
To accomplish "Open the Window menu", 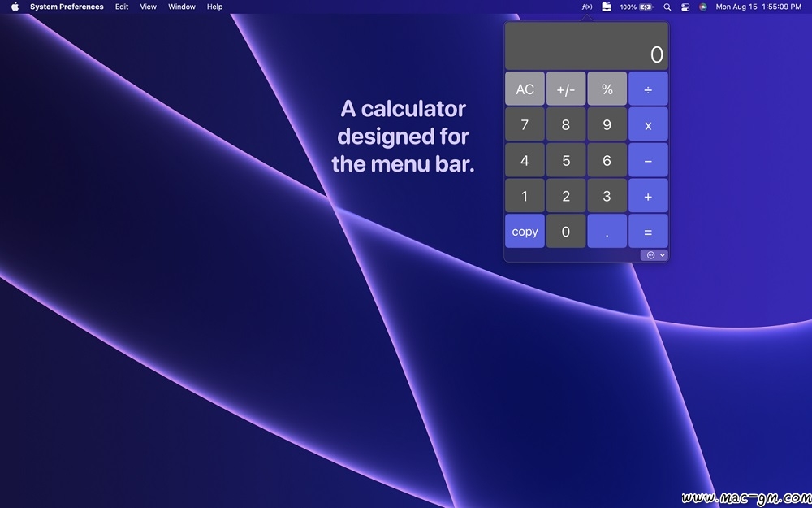I will 182,7.
